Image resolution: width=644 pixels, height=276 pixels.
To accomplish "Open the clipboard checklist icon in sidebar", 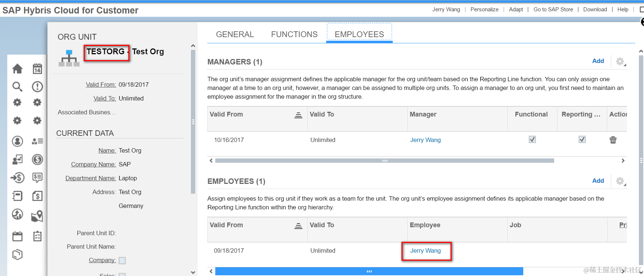I will 37,236.
